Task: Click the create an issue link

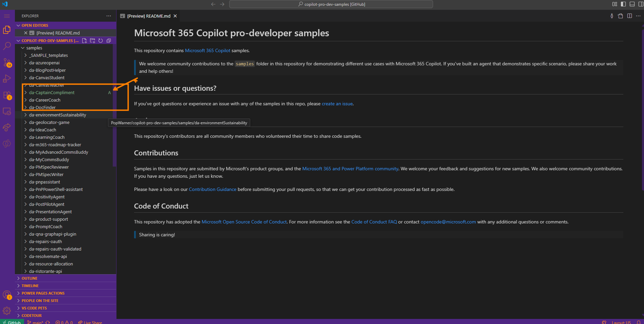Action: [x=337, y=104]
